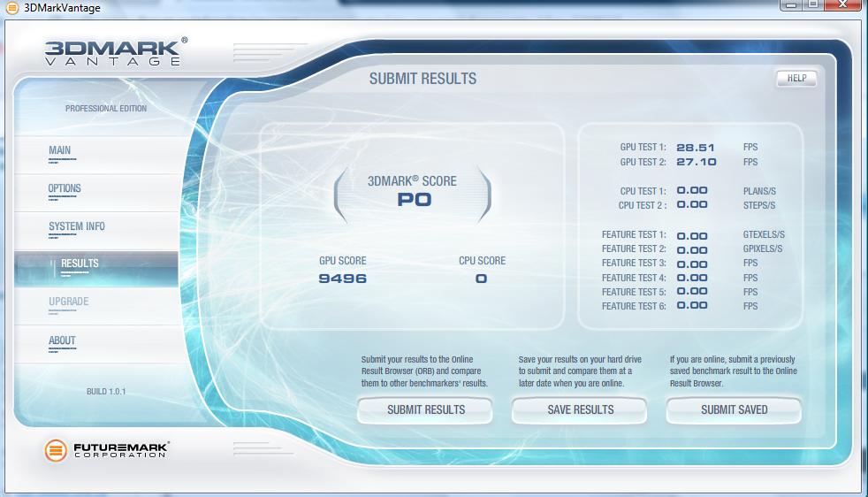Click the Feature Test 1 label
Viewport: 868px width, 497px height.
[634, 235]
